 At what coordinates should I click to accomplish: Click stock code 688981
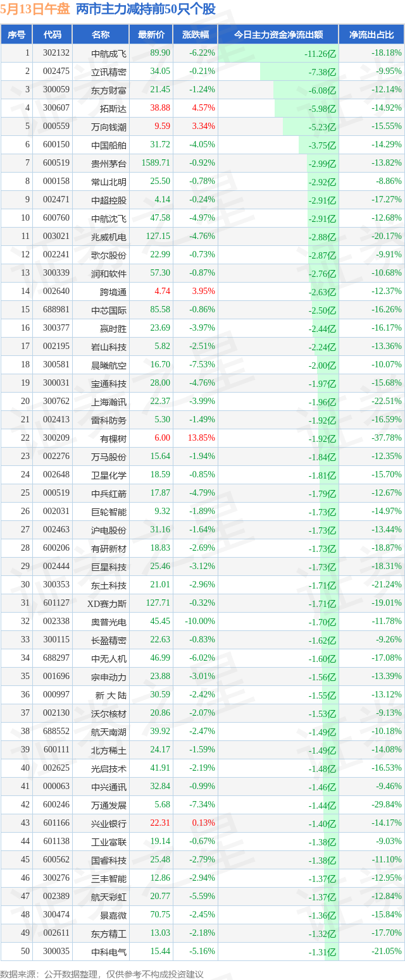(x=56, y=310)
